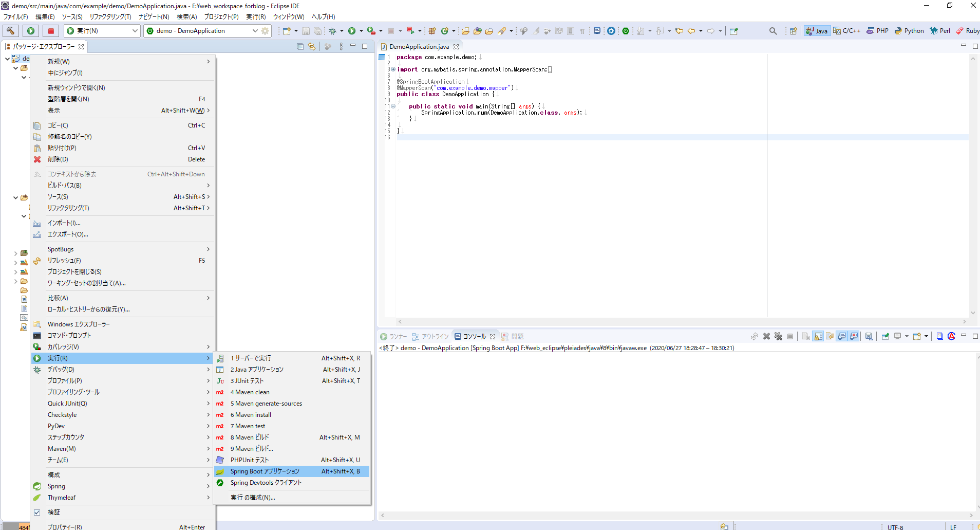The image size is (980, 530).
Task: Open the dropdown arrow beside Run icon
Action: tap(361, 31)
